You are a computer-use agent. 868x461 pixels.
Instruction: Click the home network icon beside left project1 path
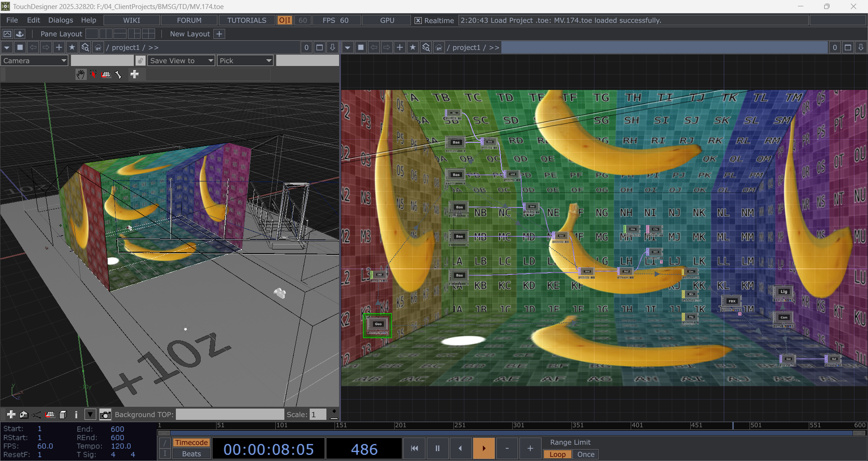(98, 47)
